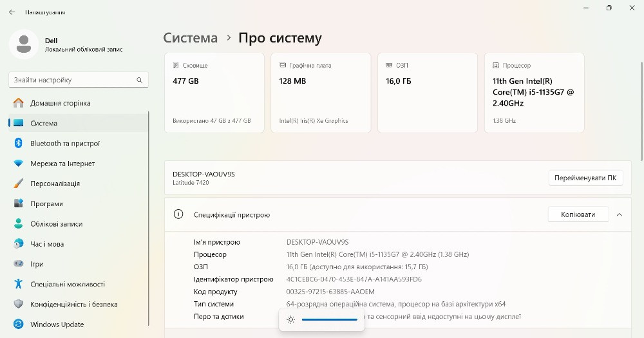Open Домашня сторінка home icon
The width and height of the screenshot is (644, 338).
pos(19,103)
